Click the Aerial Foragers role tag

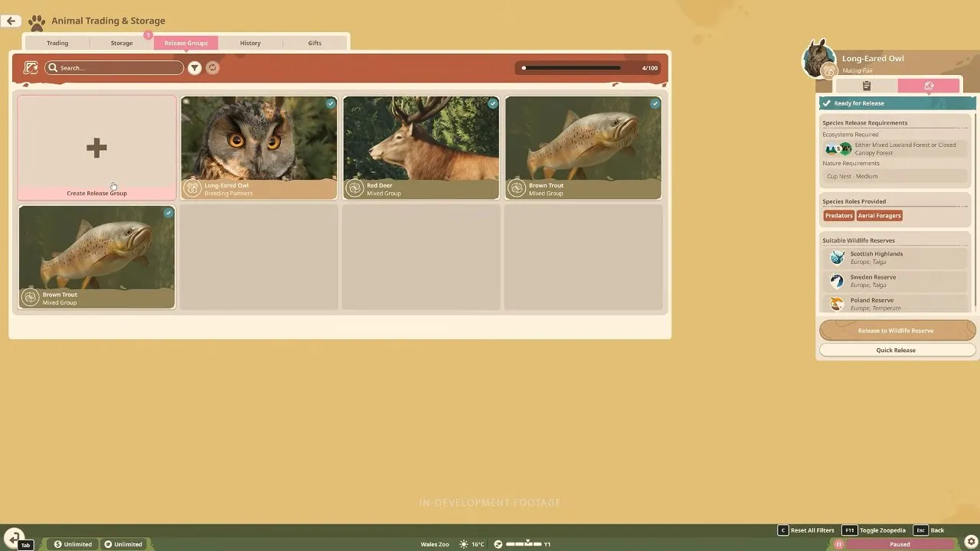[x=879, y=216]
